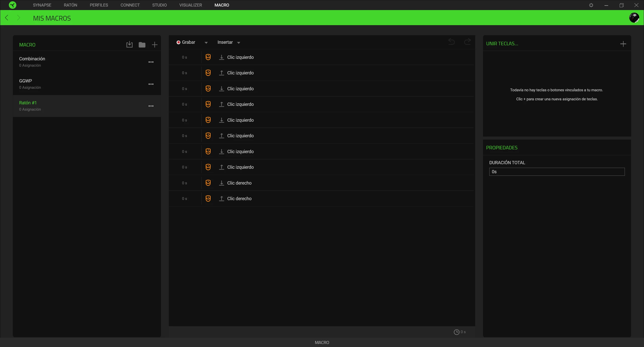Click the import macro icon
Image resolution: width=644 pixels, height=347 pixels.
tap(129, 45)
